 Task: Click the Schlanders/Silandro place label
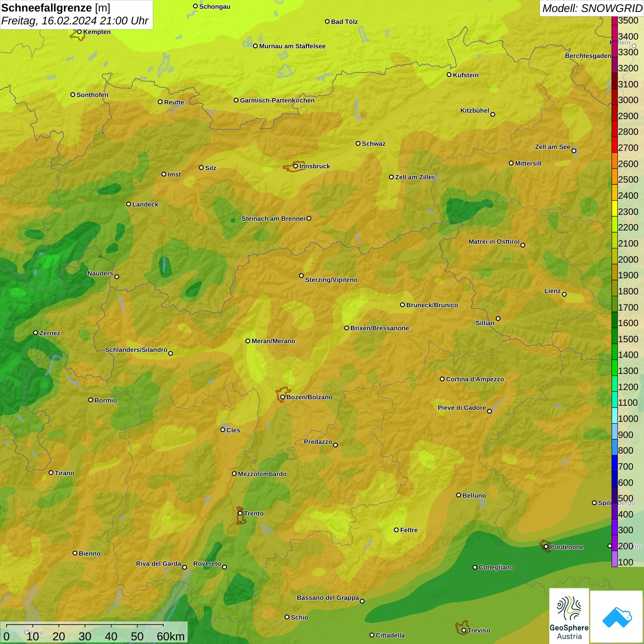[136, 350]
